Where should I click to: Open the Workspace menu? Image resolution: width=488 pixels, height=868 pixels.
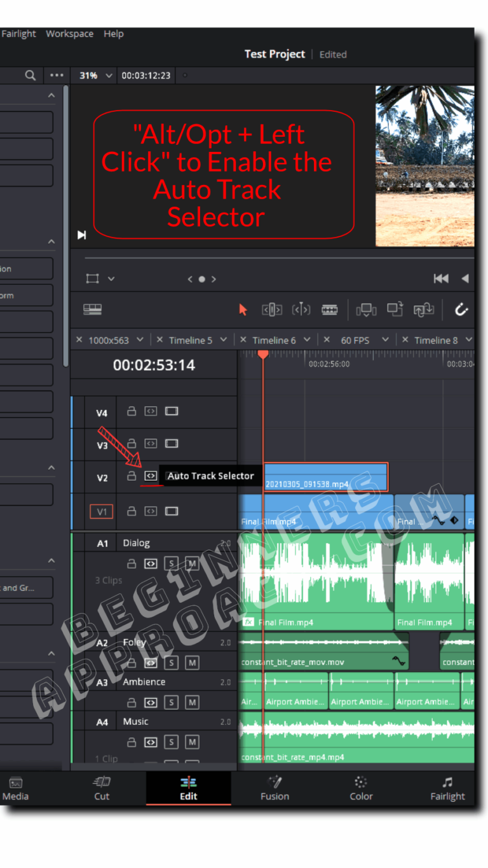click(69, 34)
